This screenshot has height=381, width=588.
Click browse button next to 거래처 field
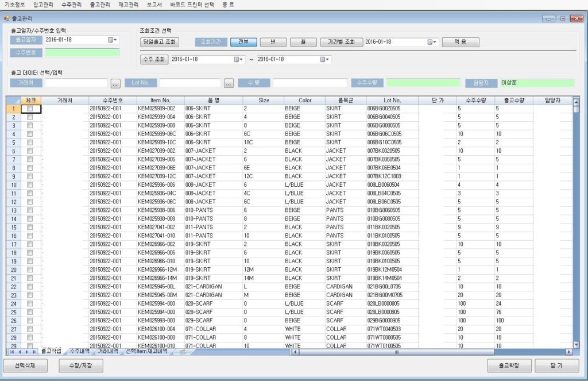[115, 83]
